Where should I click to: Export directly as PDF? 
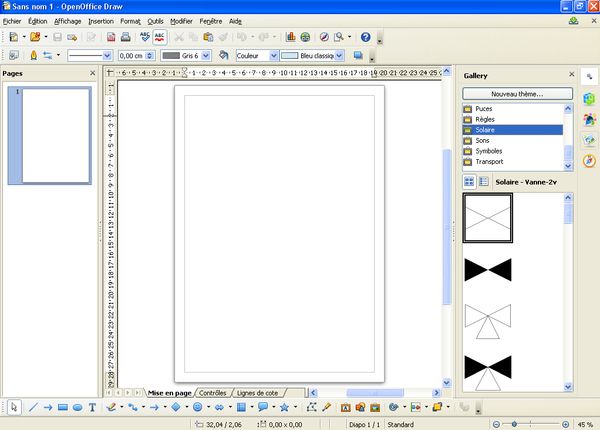click(x=111, y=37)
